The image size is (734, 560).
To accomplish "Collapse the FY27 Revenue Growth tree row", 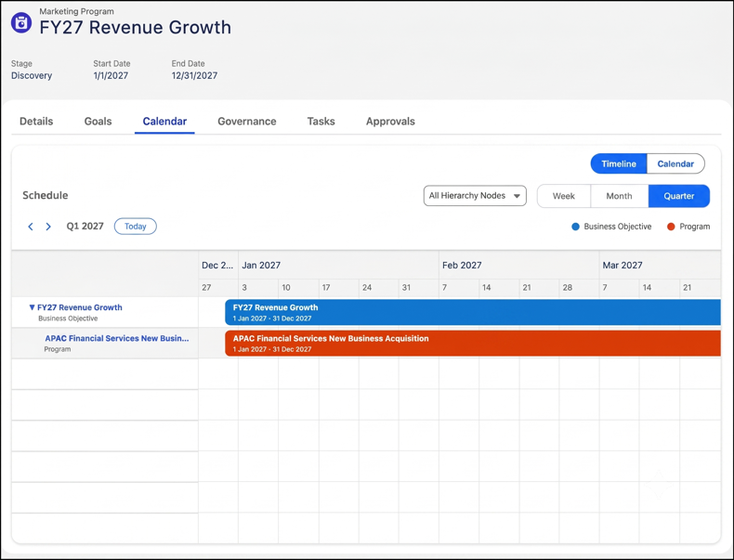I will (32, 307).
